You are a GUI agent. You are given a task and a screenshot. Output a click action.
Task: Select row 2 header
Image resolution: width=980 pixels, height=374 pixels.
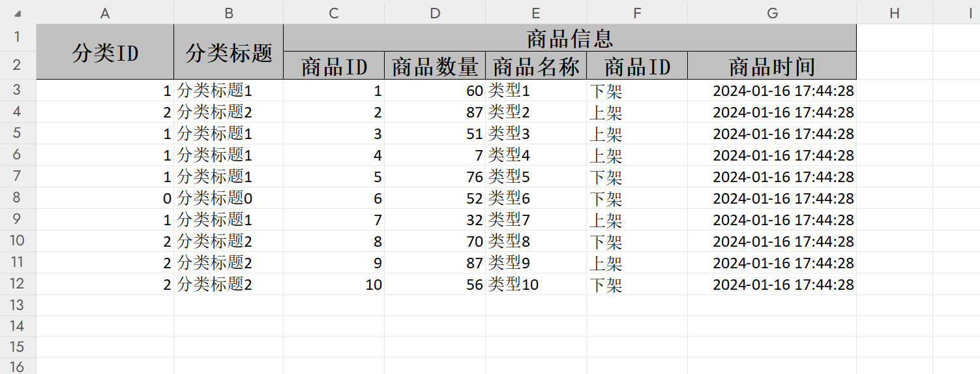point(18,65)
